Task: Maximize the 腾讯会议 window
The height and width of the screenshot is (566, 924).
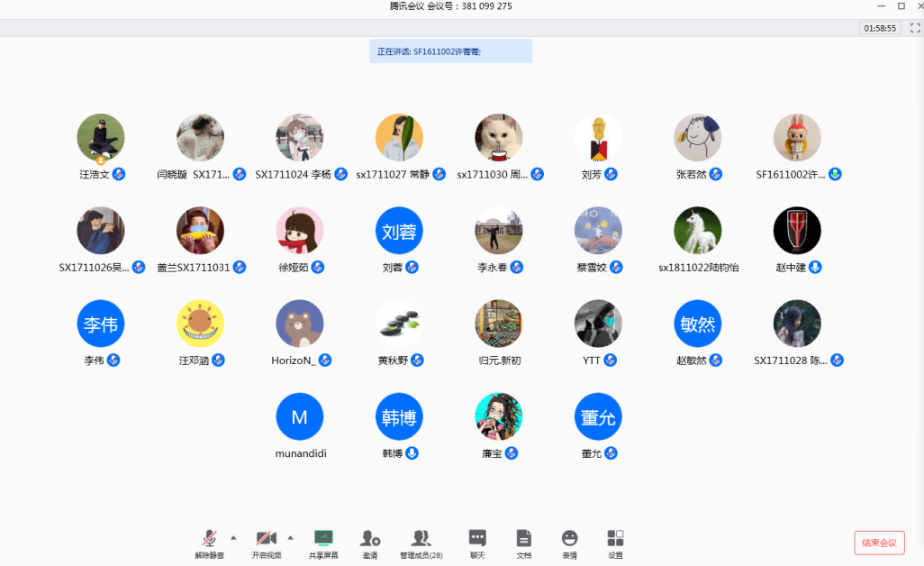Action: pos(901,6)
